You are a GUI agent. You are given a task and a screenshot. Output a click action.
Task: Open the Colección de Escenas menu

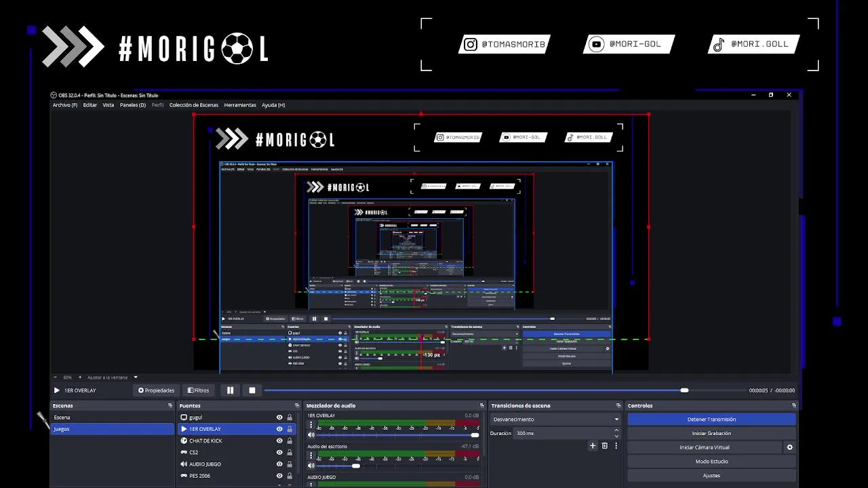pyautogui.click(x=194, y=105)
